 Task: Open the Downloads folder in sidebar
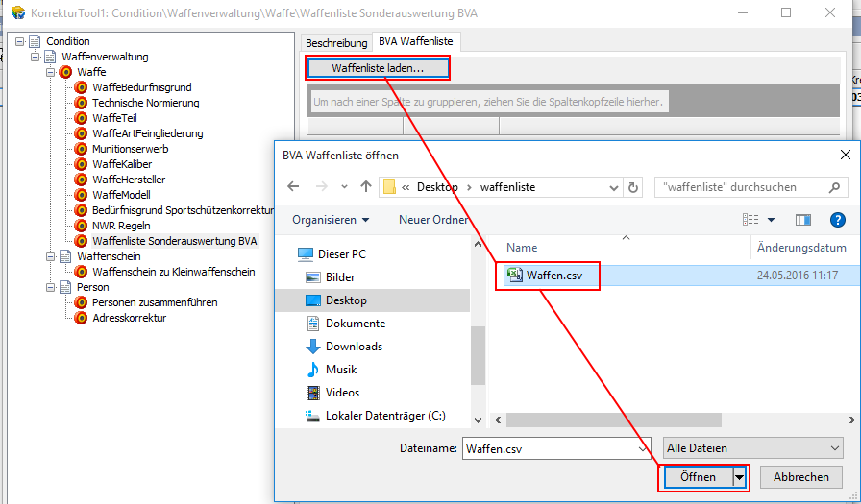pyautogui.click(x=354, y=347)
